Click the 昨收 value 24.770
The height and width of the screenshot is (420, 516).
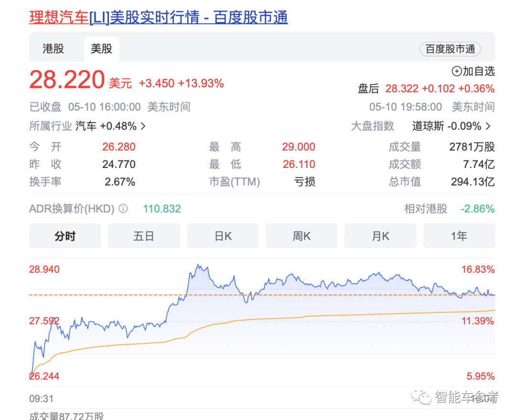pyautogui.click(x=119, y=164)
